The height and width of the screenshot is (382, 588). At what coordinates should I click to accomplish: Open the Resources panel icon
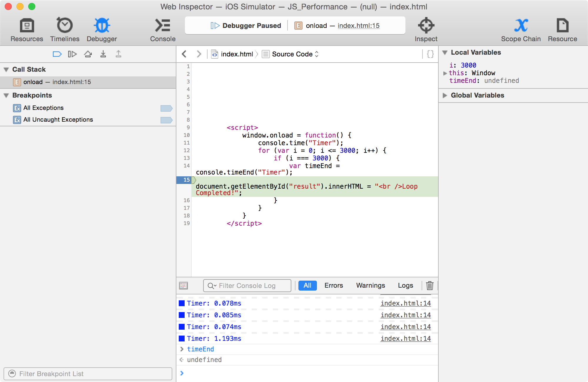(x=27, y=26)
